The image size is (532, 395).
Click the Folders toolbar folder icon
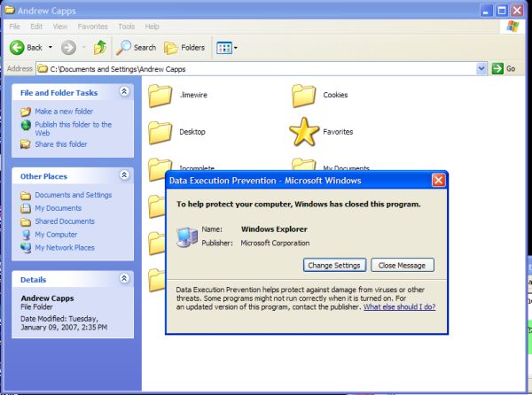(171, 48)
